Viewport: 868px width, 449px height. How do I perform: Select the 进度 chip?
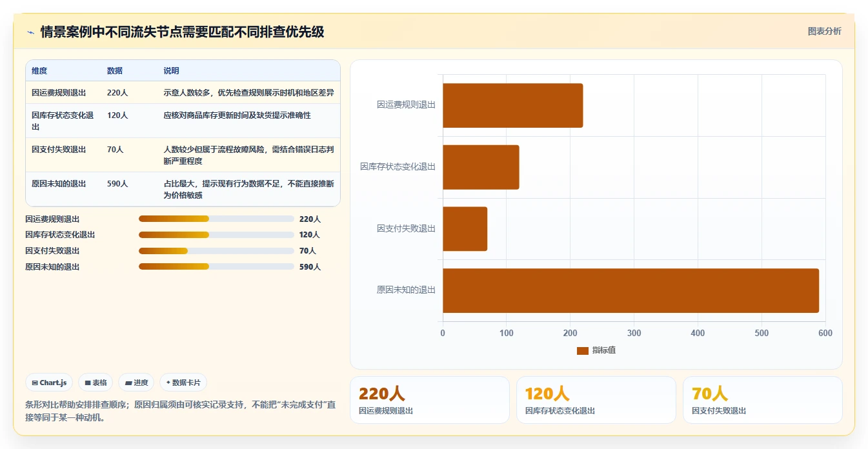coord(136,383)
